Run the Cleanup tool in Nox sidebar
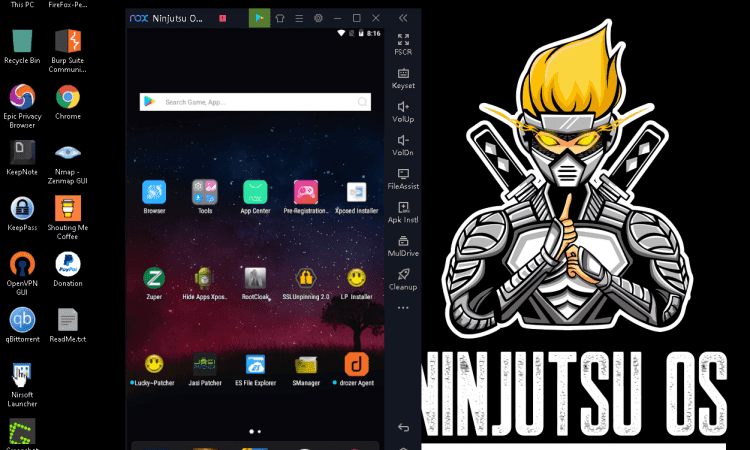 tap(403, 279)
